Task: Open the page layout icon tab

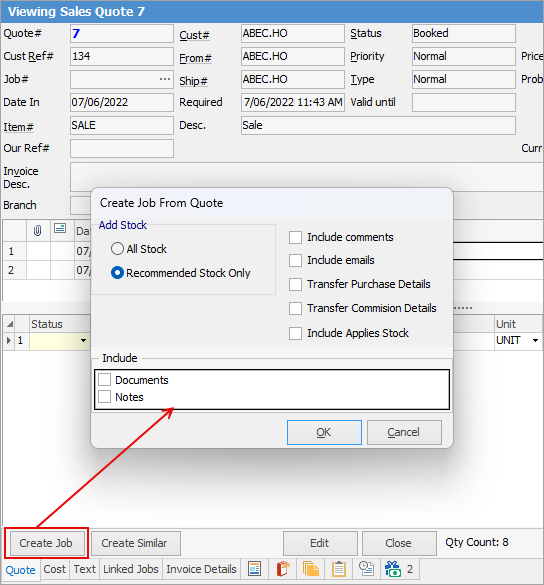Action: click(x=254, y=569)
